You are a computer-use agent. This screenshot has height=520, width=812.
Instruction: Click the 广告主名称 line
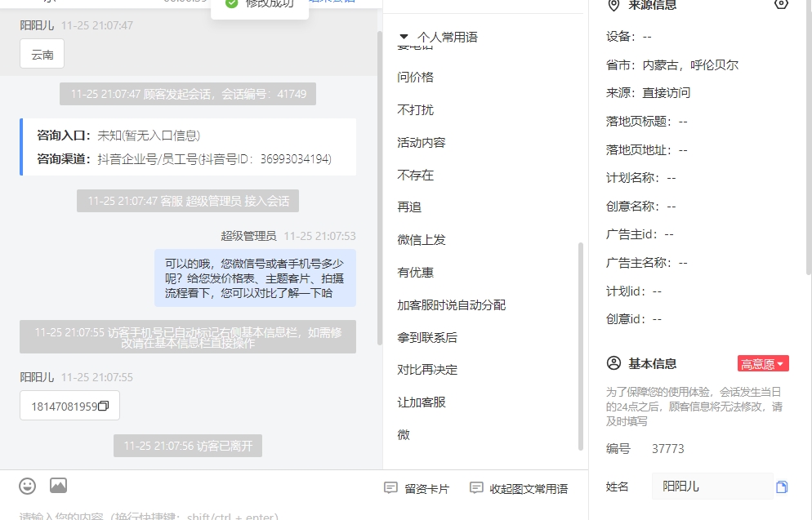coord(646,263)
